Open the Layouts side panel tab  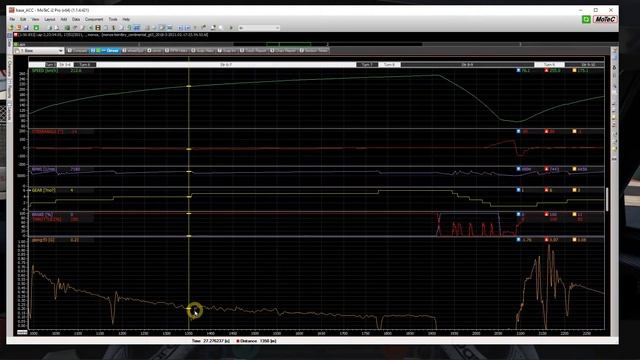(9, 112)
